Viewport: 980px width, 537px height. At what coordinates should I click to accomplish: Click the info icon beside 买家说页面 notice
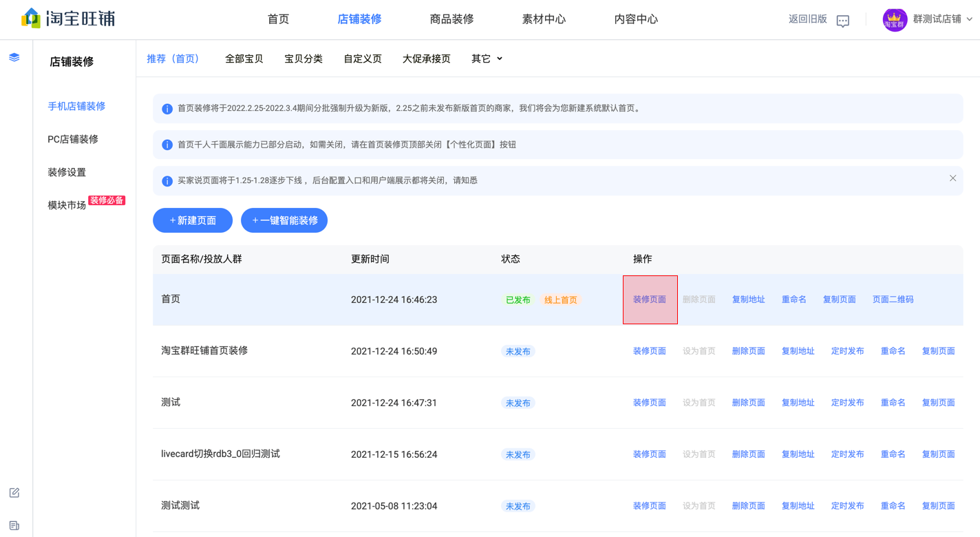point(167,181)
